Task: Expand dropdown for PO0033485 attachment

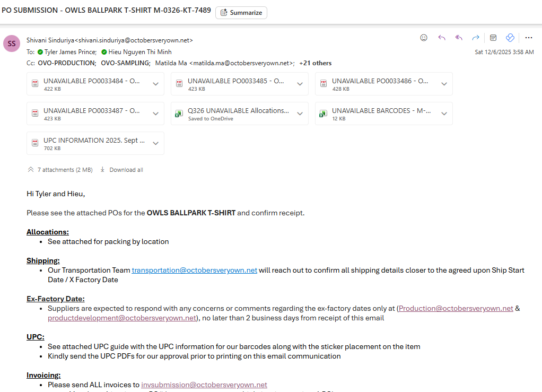Action: [x=300, y=84]
